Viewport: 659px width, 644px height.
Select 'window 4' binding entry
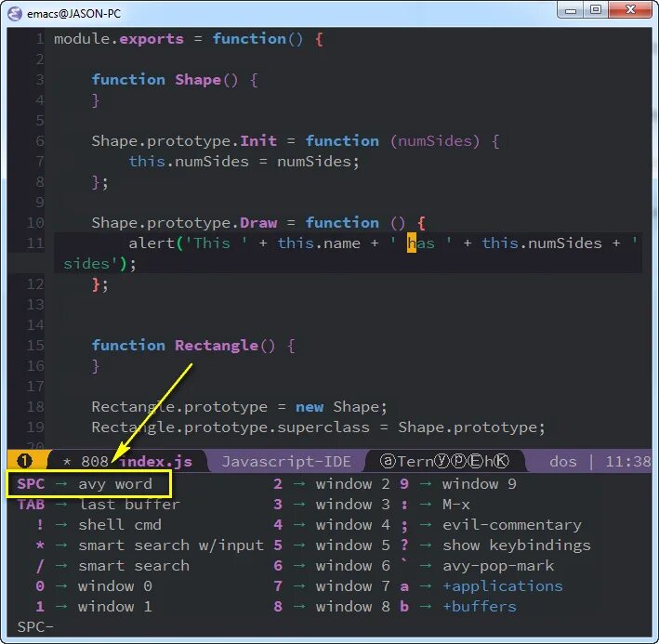click(x=331, y=525)
